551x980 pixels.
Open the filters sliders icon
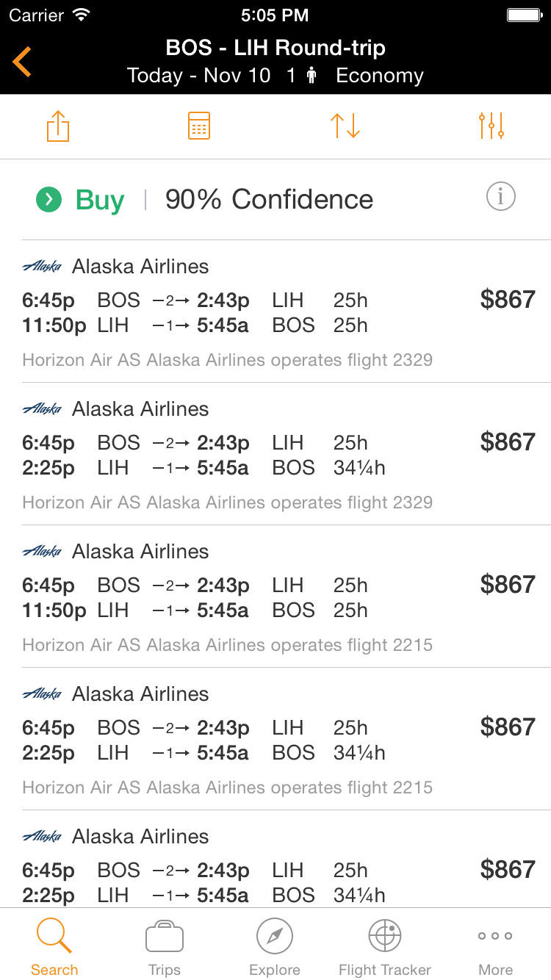[491, 126]
